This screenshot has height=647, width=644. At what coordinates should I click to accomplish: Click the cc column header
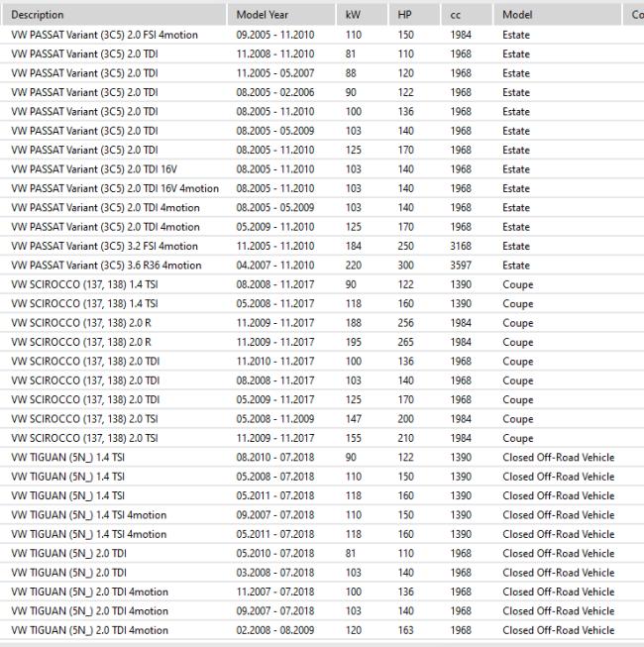point(467,15)
